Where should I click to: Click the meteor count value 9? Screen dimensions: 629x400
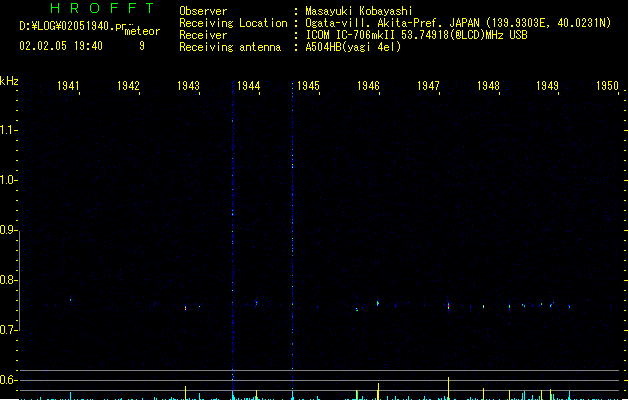[142, 46]
